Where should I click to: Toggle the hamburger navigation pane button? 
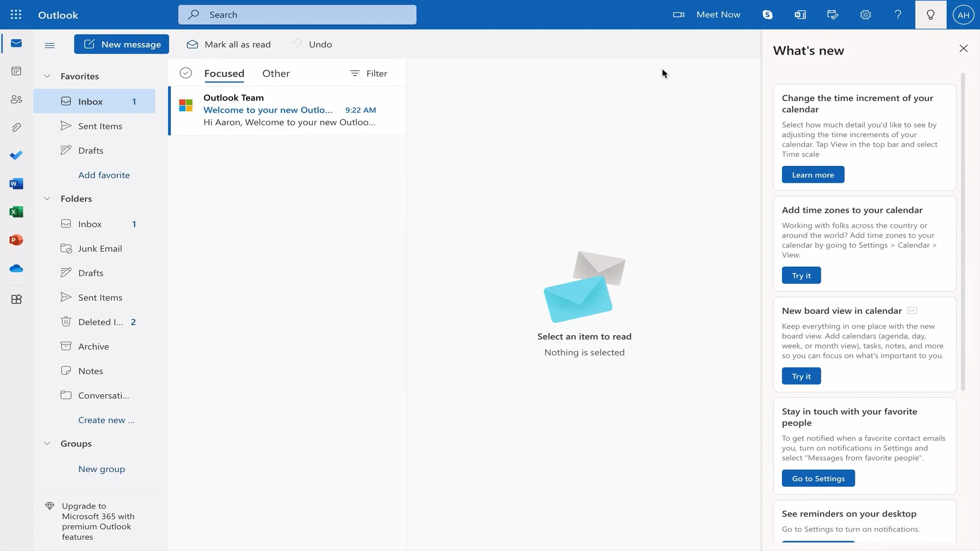pyautogui.click(x=50, y=45)
